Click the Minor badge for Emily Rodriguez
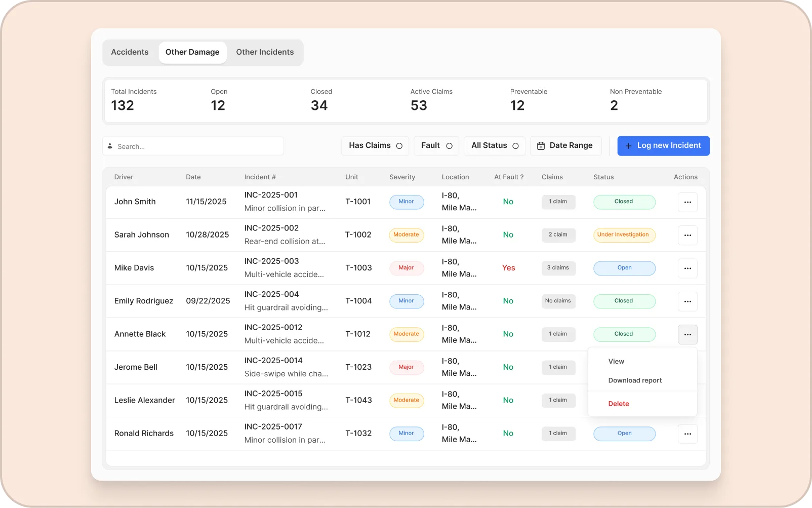Screen dimensions: 812x508 point(407,301)
